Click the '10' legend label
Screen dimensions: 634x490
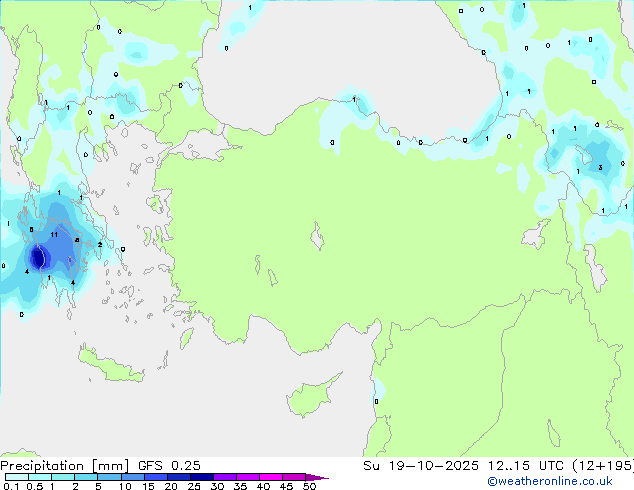tap(125, 486)
